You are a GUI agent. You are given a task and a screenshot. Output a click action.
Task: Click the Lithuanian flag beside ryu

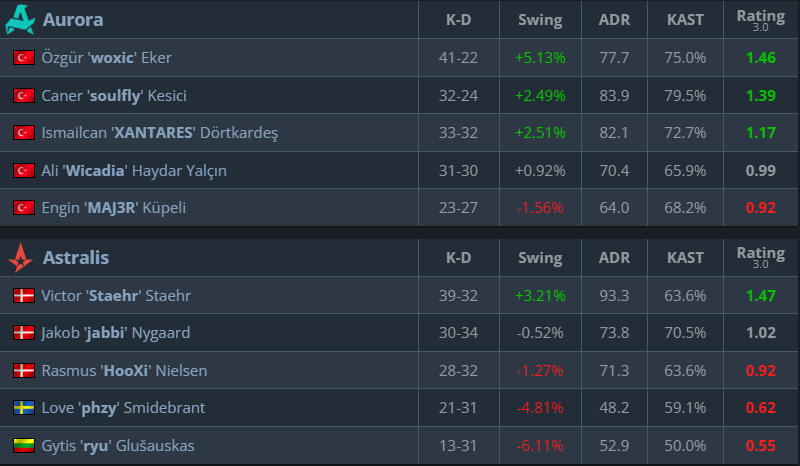(x=23, y=446)
